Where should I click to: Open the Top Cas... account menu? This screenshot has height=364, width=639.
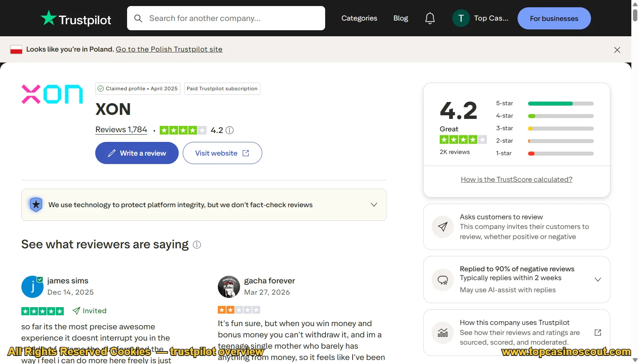[x=481, y=18]
